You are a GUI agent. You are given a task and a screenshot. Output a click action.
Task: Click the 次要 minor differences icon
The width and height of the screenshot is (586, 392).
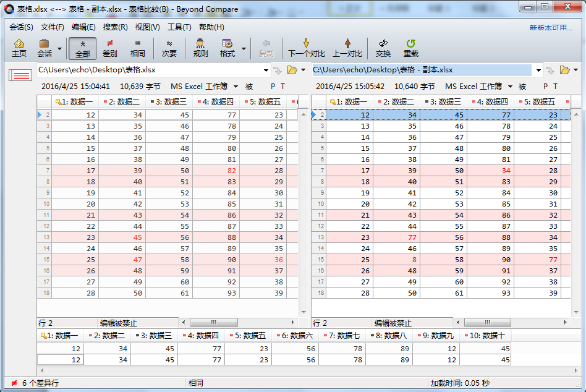[x=169, y=48]
